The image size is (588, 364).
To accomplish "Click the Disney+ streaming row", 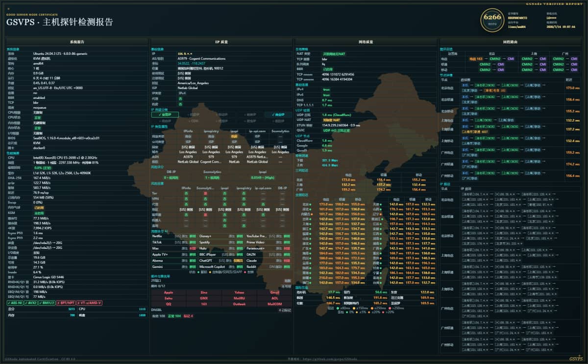I will point(221,236).
